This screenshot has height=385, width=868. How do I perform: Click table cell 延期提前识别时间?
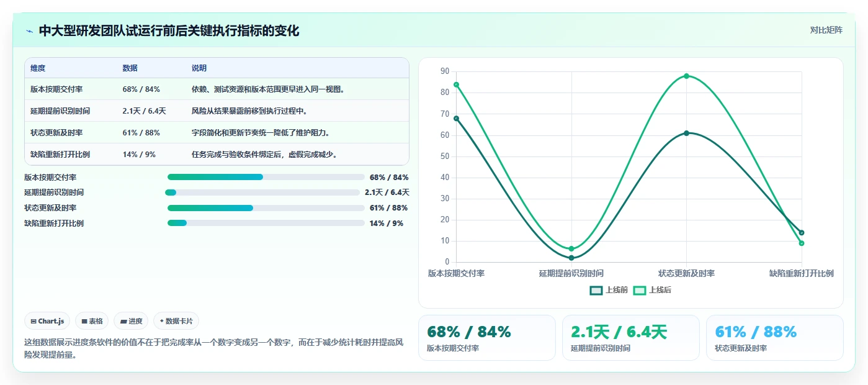60,111
